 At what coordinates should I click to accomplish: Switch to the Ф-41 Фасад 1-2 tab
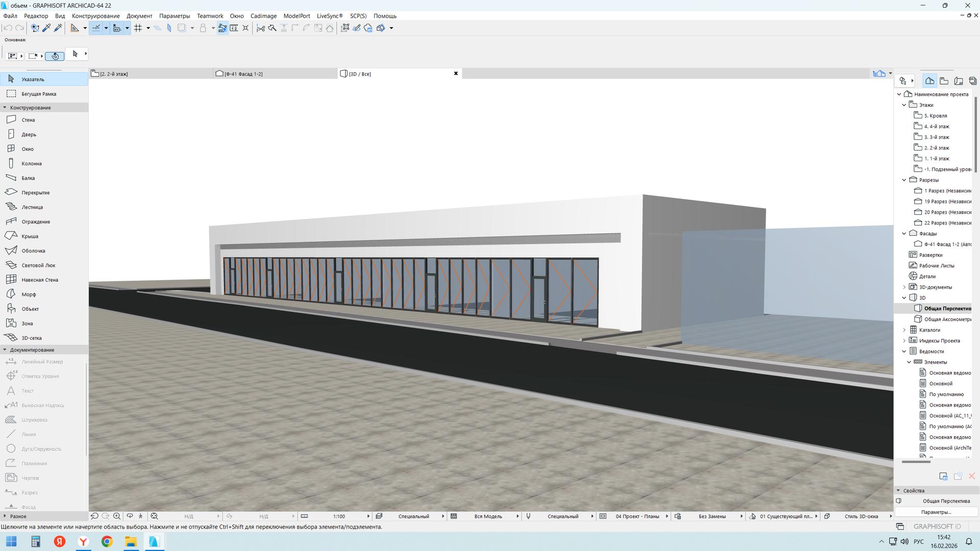(x=243, y=74)
